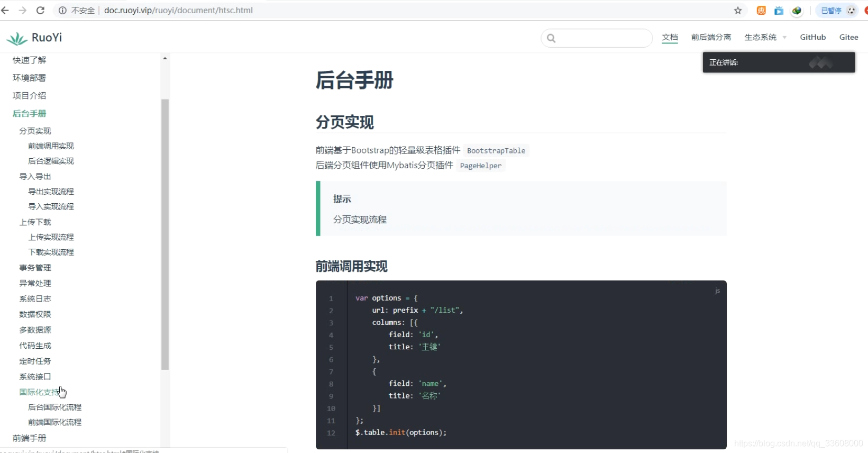Click the browser back arrow

[x=5, y=10]
